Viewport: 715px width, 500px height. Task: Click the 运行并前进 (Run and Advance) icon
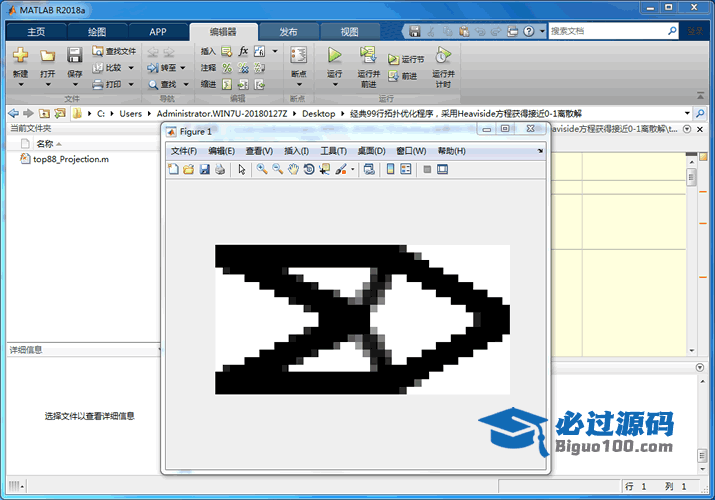[368, 55]
